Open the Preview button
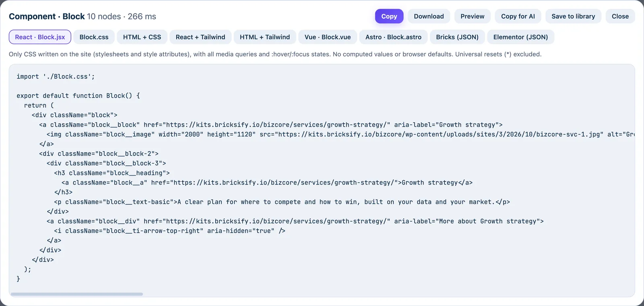 click(x=473, y=16)
